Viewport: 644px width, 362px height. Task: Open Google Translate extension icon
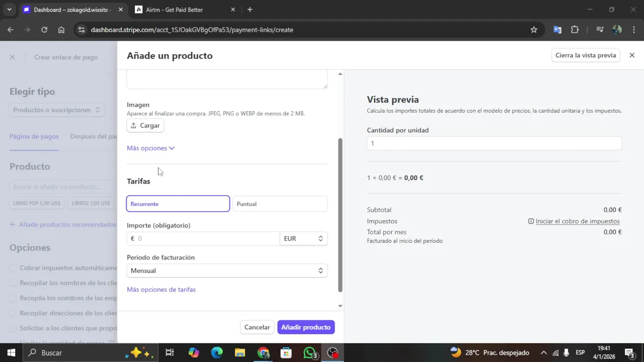pyautogui.click(x=557, y=30)
